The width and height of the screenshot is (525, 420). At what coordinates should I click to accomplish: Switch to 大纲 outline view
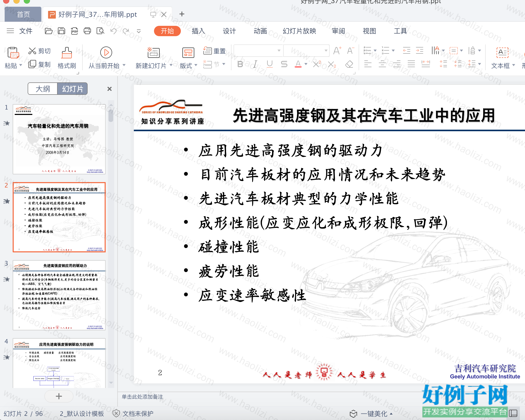(x=43, y=89)
